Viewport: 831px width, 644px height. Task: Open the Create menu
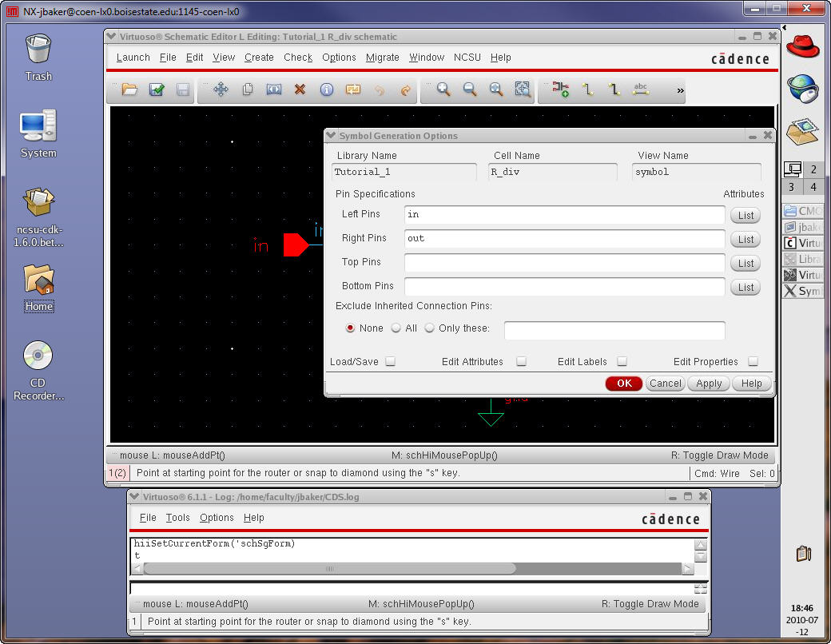coord(259,58)
